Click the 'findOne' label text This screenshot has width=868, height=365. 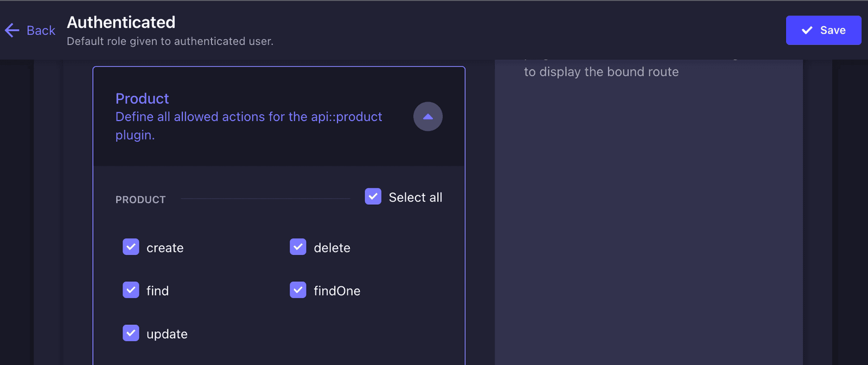337,291
